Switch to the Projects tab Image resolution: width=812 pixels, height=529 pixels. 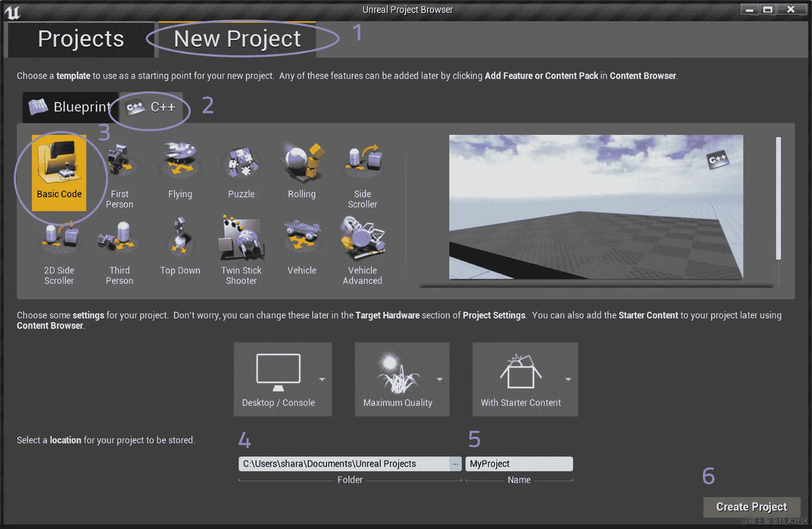81,39
